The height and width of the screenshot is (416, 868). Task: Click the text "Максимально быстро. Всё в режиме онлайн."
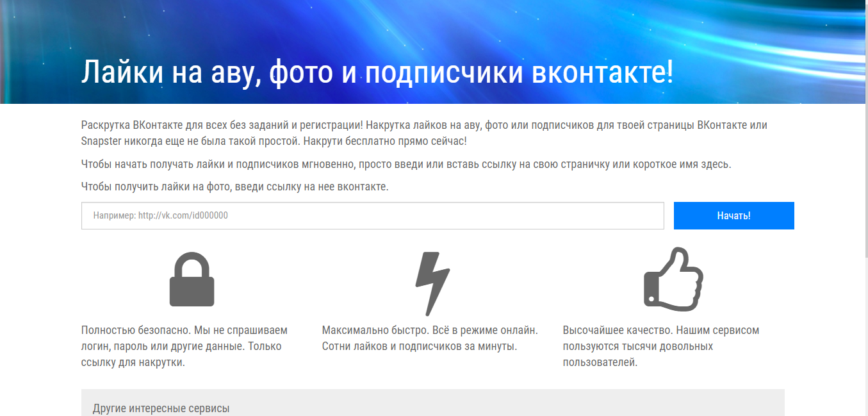point(430,331)
